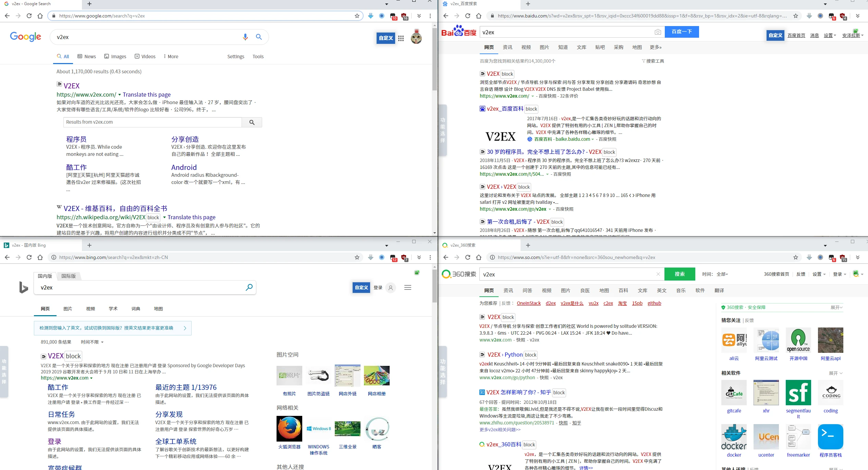Click the 功能选择 side tab in Baidu window
868x470 pixels.
click(443, 130)
